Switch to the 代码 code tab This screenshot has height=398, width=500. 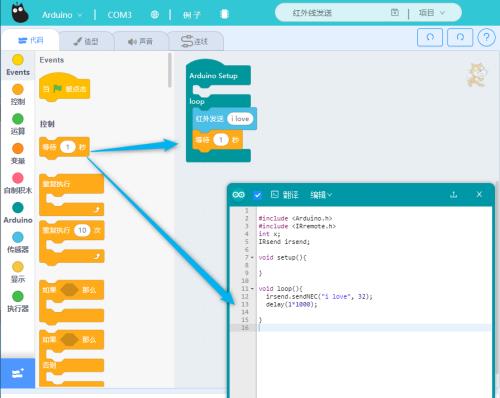tap(31, 40)
